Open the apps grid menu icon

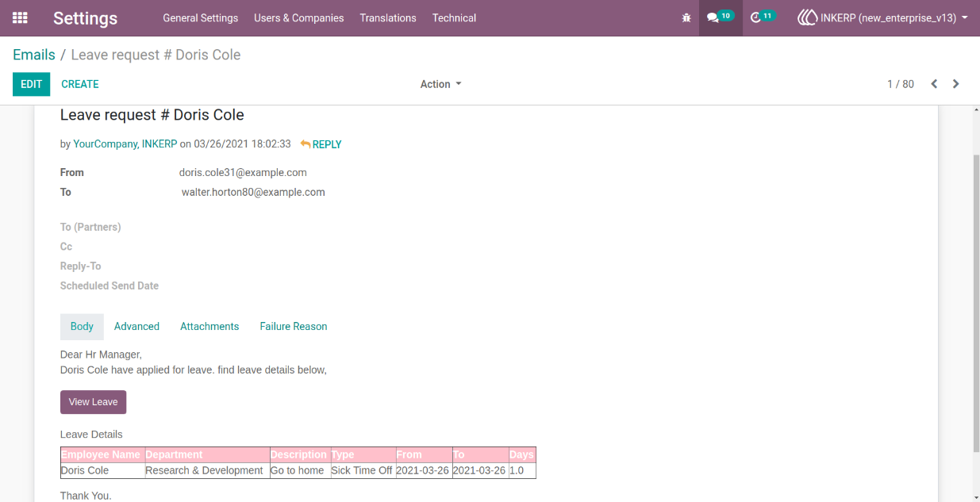(x=20, y=17)
